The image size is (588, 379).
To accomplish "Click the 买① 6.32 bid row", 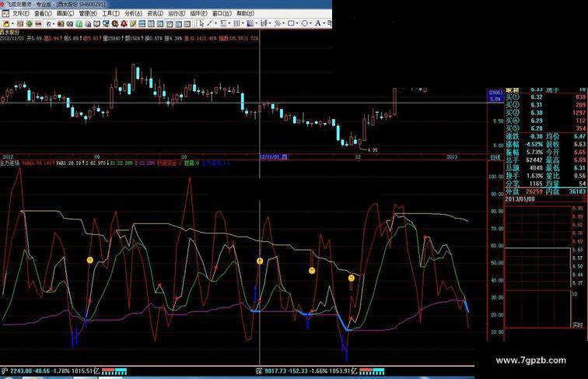I will [546, 97].
